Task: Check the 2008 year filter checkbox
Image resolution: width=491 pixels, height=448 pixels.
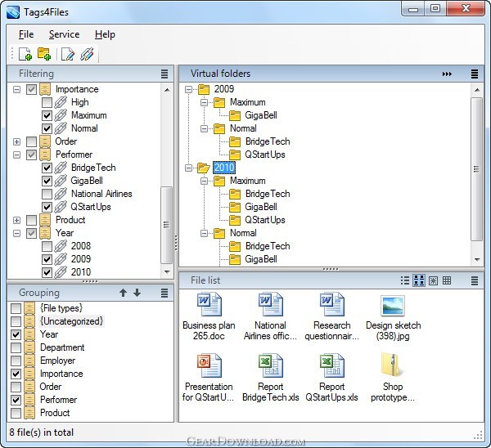Action: point(47,246)
